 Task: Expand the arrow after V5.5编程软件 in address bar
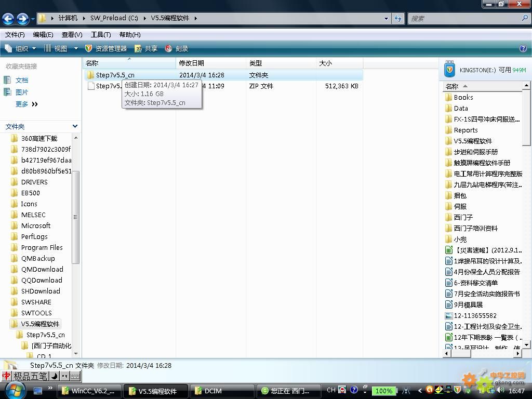196,18
